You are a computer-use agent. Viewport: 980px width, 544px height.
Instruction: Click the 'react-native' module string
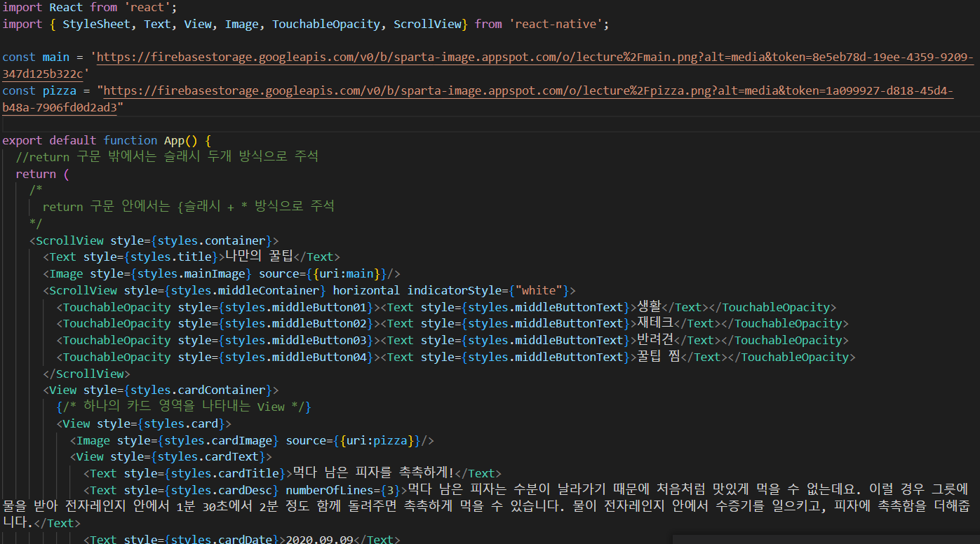coord(557,24)
